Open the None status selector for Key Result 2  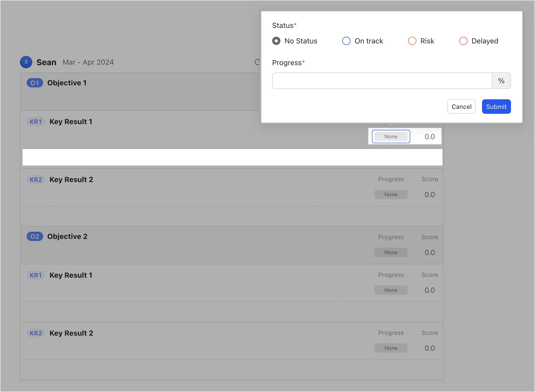coord(391,194)
